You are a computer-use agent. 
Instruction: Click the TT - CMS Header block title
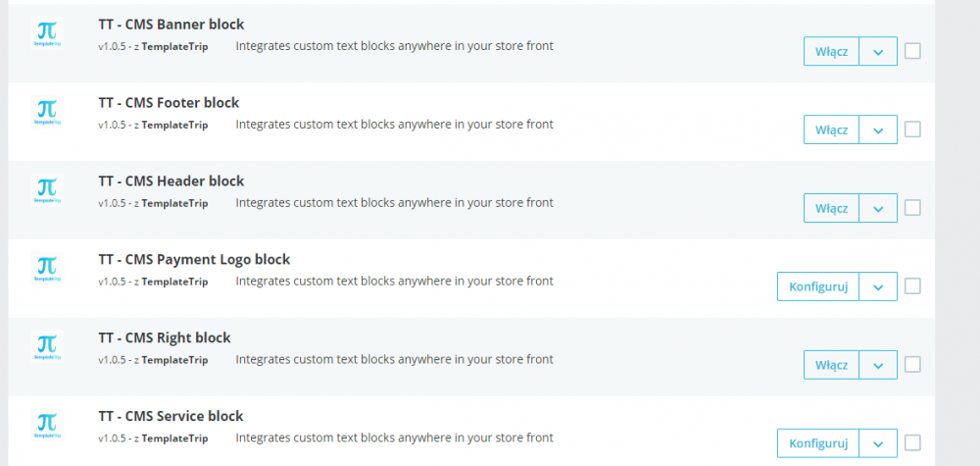click(171, 181)
